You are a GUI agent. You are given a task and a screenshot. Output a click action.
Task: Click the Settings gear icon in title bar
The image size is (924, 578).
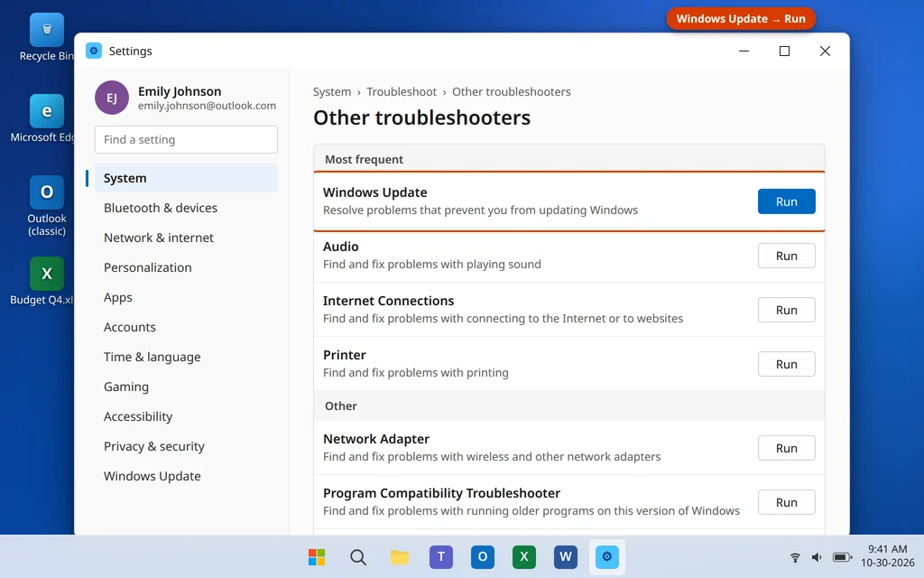(x=94, y=51)
